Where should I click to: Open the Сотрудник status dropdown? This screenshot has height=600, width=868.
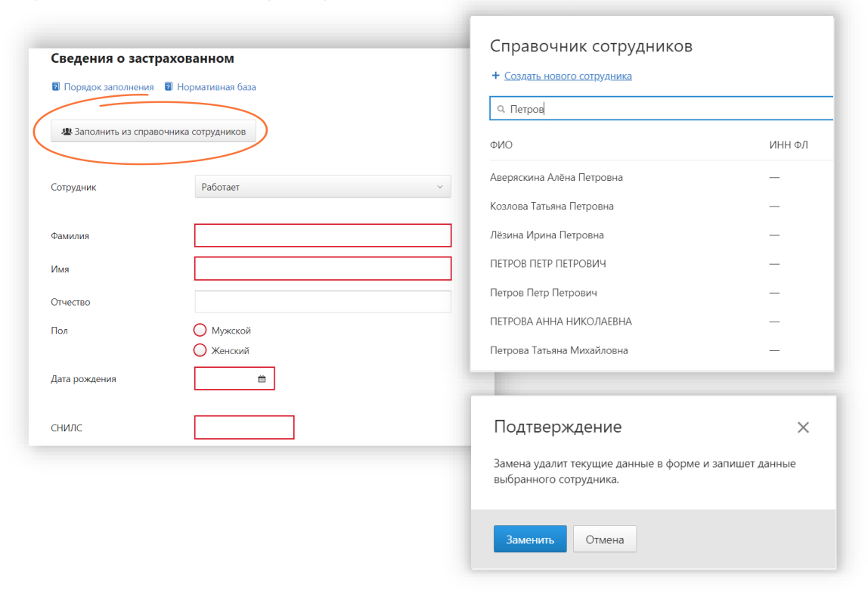click(x=322, y=187)
